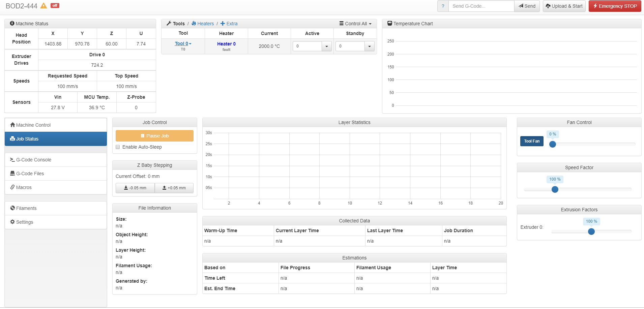Viewport: 644px width, 309px height.
Task: Click the terminal icon of G-Code Console
Action: [12, 159]
